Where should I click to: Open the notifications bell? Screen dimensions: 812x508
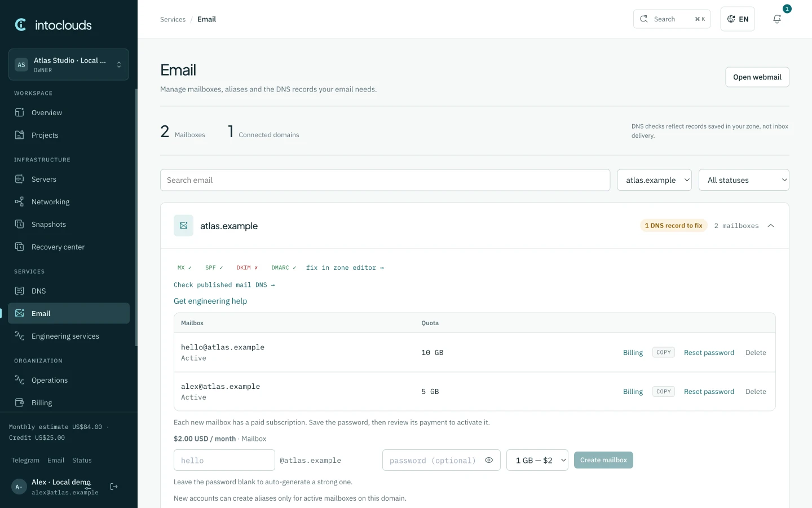point(777,19)
